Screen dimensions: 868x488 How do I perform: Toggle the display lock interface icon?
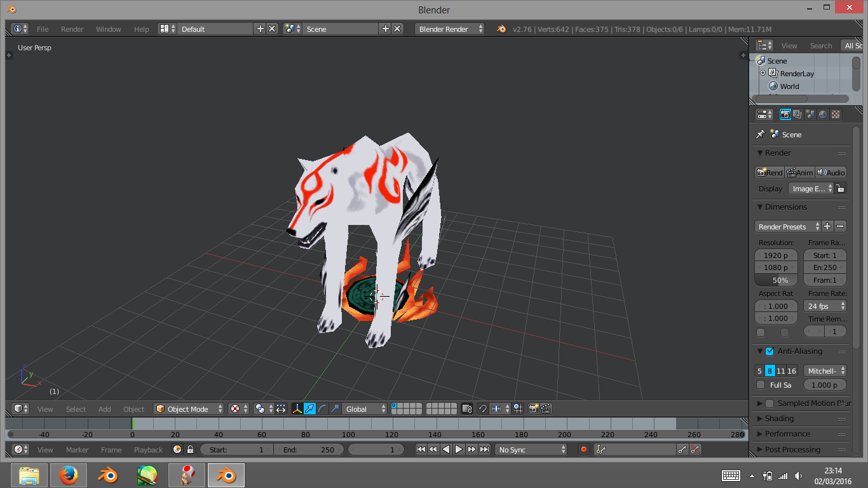840,188
